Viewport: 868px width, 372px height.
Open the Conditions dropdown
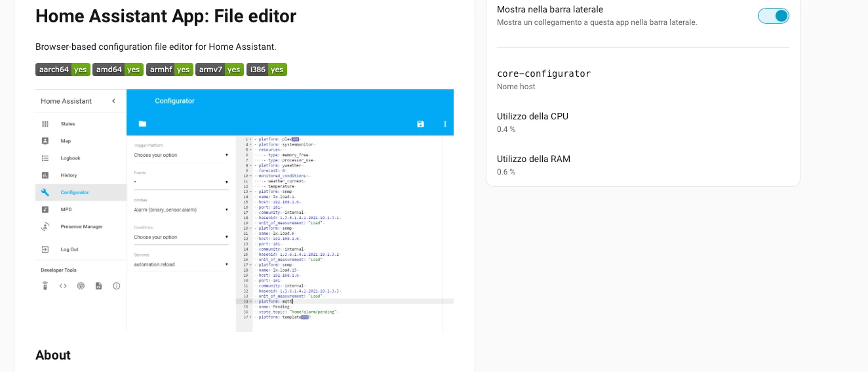[181, 237]
